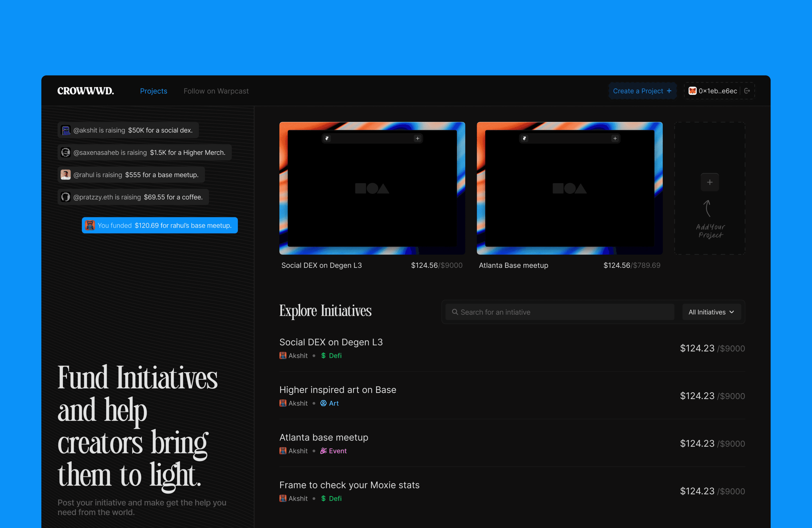The image size is (812, 528).
Task: Click the Akshit avatar under Atlanta base meetup
Action: (x=283, y=451)
